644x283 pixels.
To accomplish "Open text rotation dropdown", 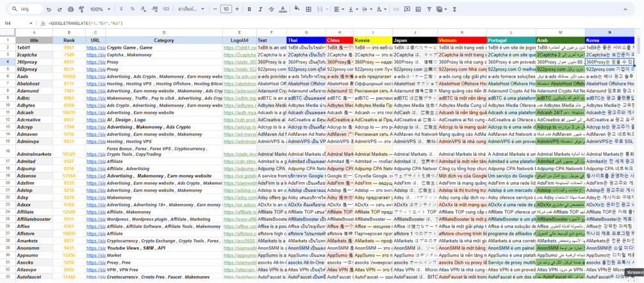I will [381, 9].
